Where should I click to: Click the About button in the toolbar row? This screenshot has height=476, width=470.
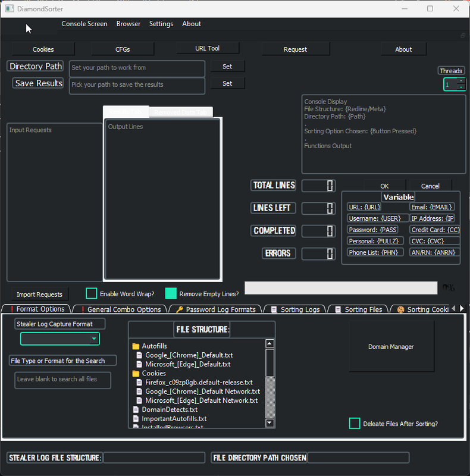click(403, 49)
